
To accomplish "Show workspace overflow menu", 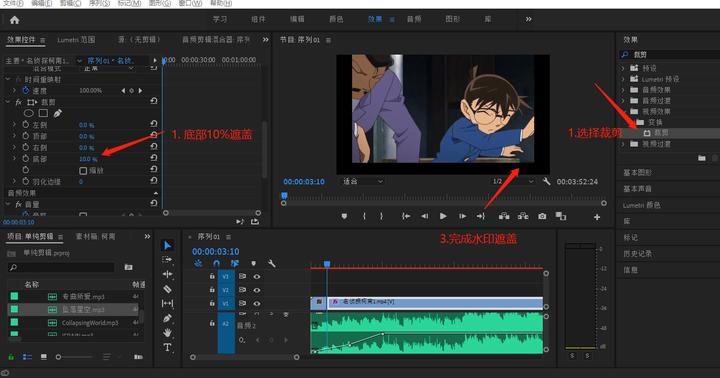I will coord(529,19).
